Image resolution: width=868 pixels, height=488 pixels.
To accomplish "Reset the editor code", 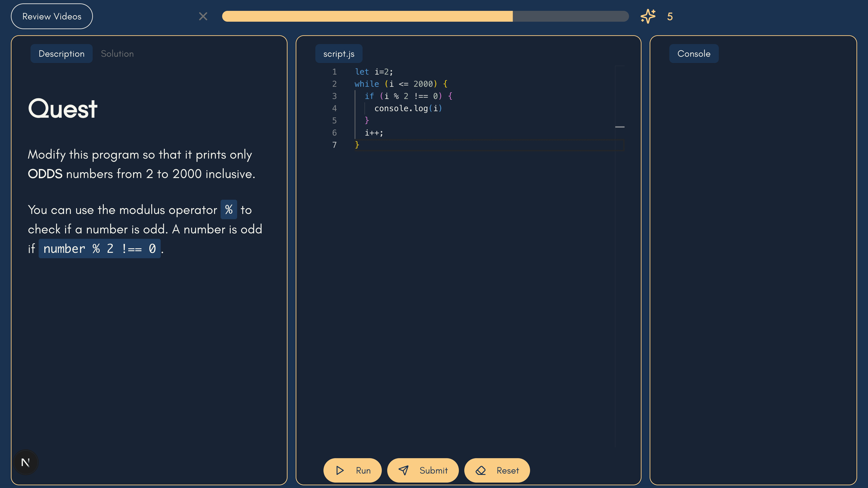I will tap(497, 470).
